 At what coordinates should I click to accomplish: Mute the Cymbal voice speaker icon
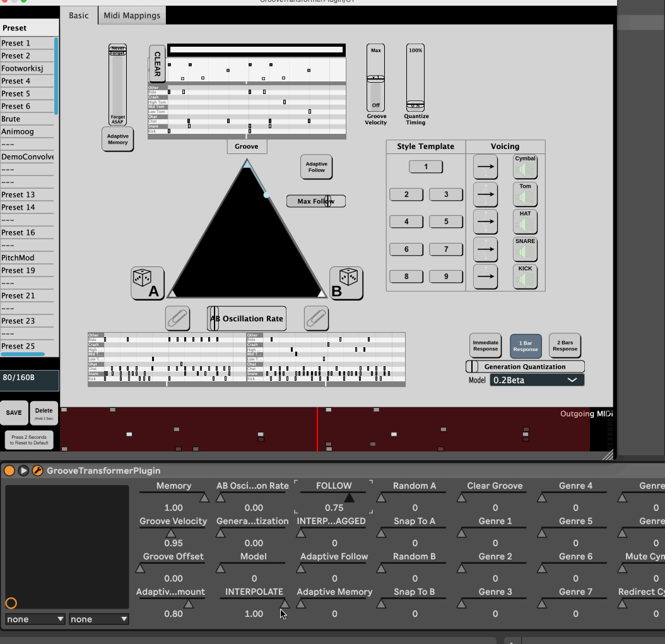pos(525,167)
